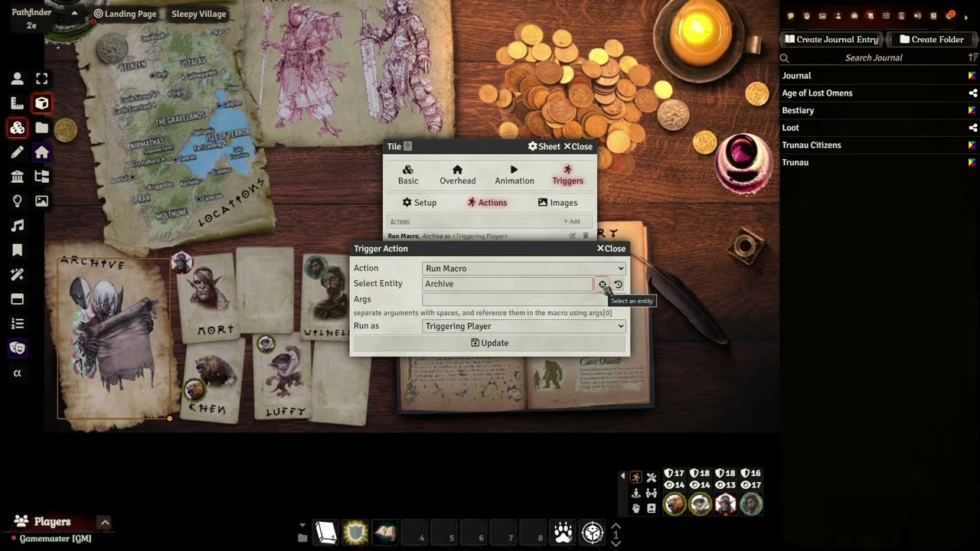The width and height of the screenshot is (980, 551).
Task: Switch to the Basic tile tab
Action: 408,174
